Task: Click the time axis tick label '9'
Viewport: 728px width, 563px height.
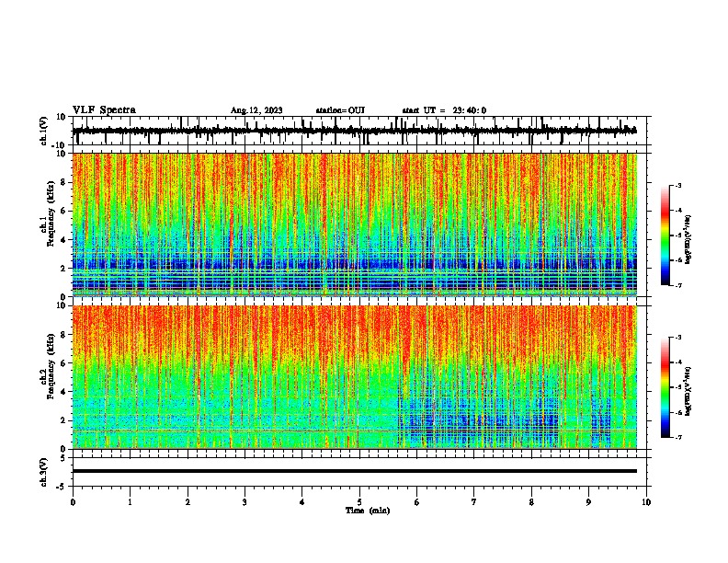Action: coord(588,502)
